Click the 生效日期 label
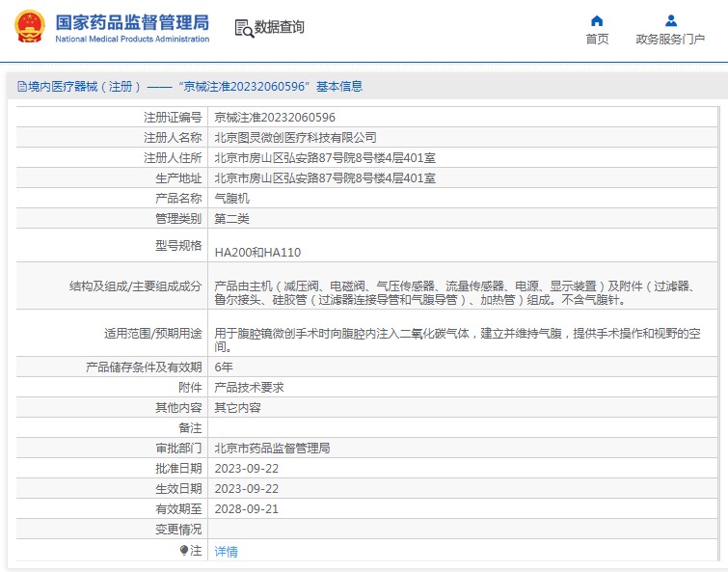Image resolution: width=728 pixels, height=572 pixels. click(178, 489)
